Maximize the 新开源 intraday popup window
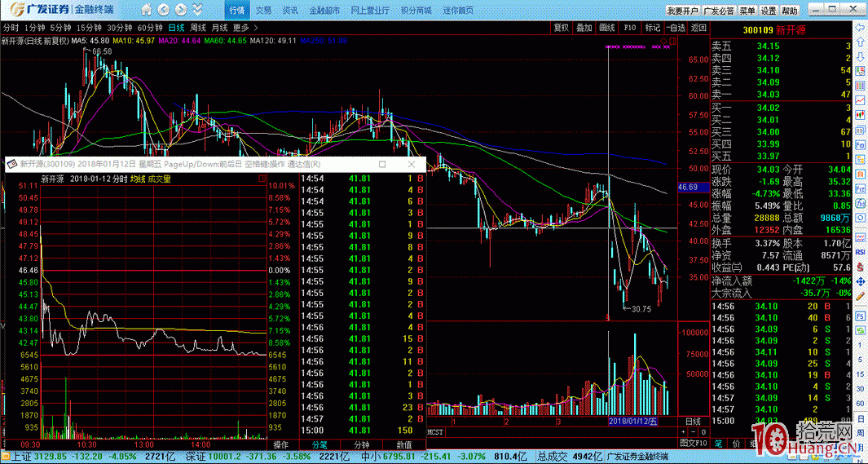 pyautogui.click(x=382, y=165)
